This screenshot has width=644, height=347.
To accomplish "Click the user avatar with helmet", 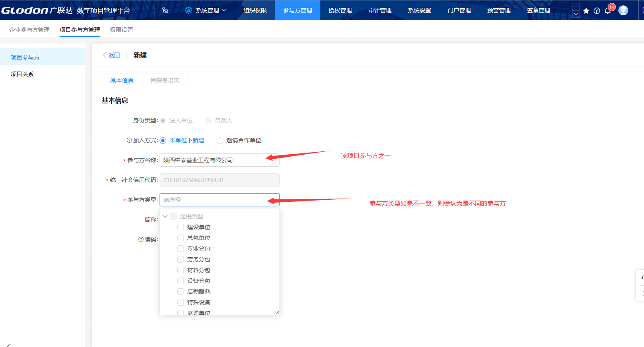I will 623,10.
